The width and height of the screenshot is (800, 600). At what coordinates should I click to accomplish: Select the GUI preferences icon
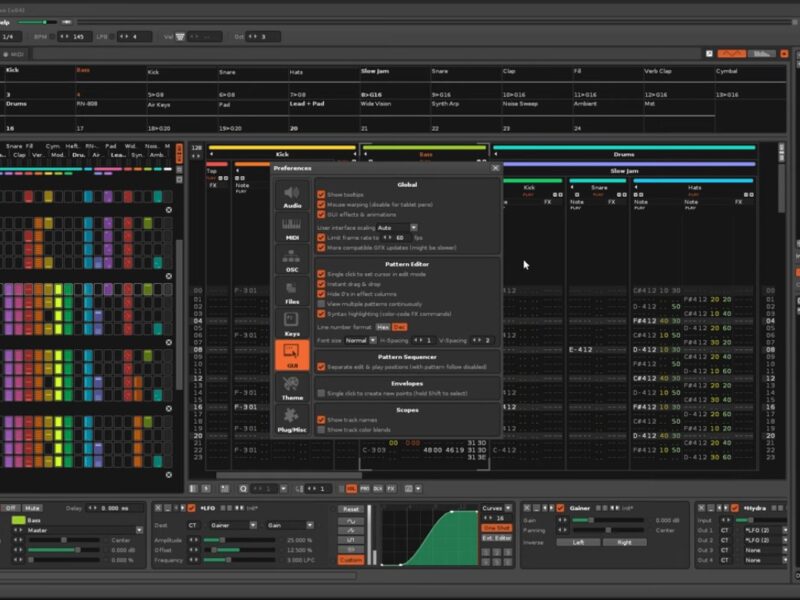coord(292,356)
